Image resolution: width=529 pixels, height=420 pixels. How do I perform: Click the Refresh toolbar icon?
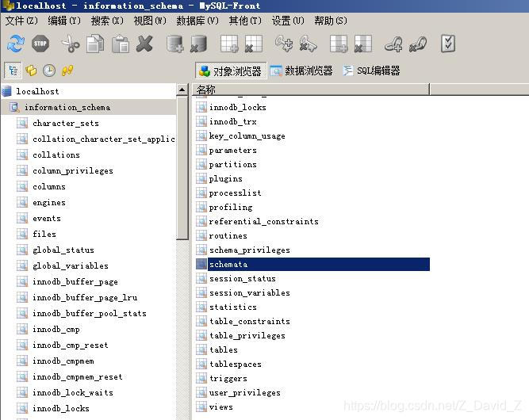pyautogui.click(x=16, y=44)
